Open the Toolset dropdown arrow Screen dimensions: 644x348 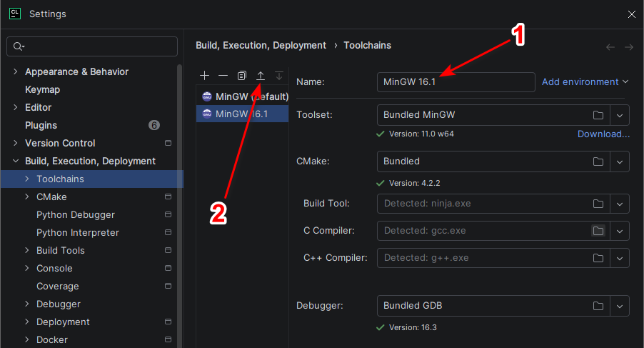pyautogui.click(x=620, y=115)
